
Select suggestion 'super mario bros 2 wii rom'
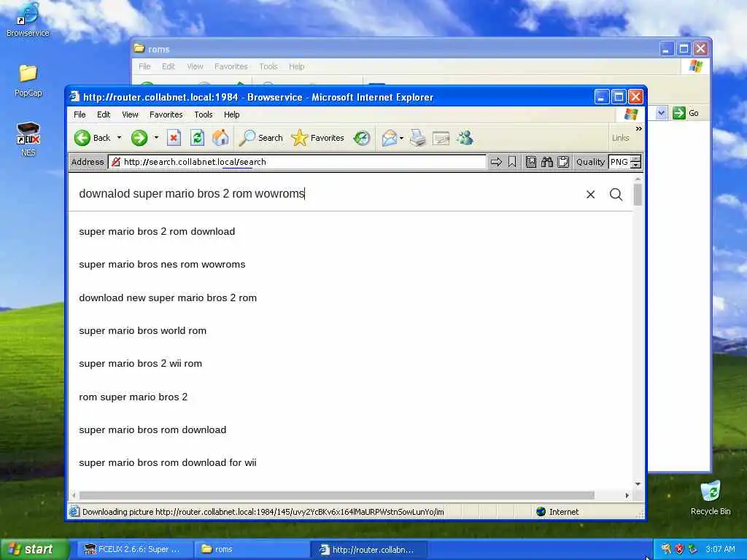pos(141,363)
